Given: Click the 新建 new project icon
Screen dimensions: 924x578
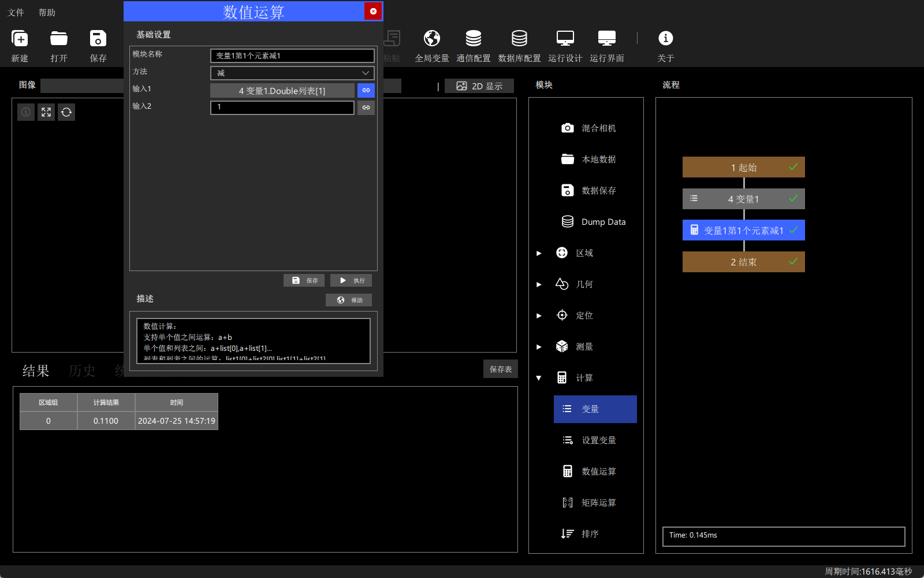Looking at the screenshot, I should click(20, 39).
